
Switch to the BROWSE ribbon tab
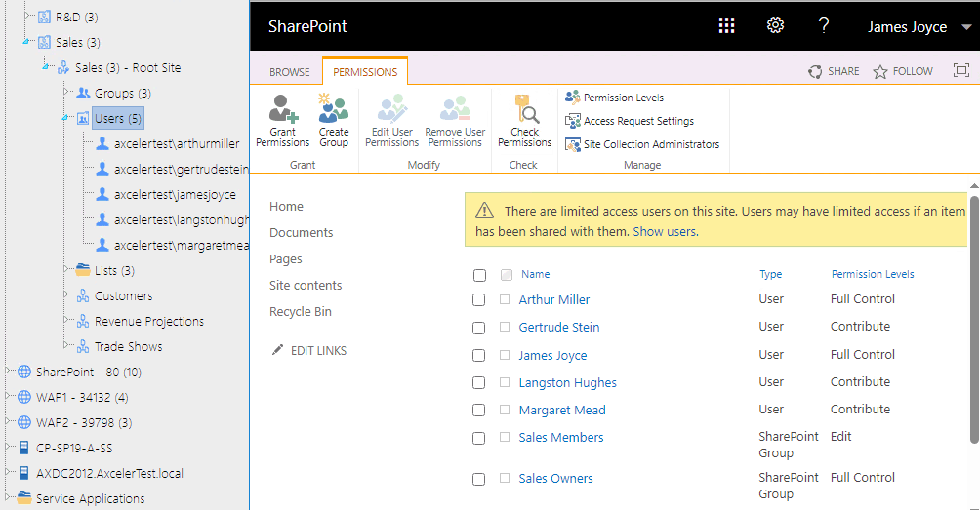coord(289,72)
